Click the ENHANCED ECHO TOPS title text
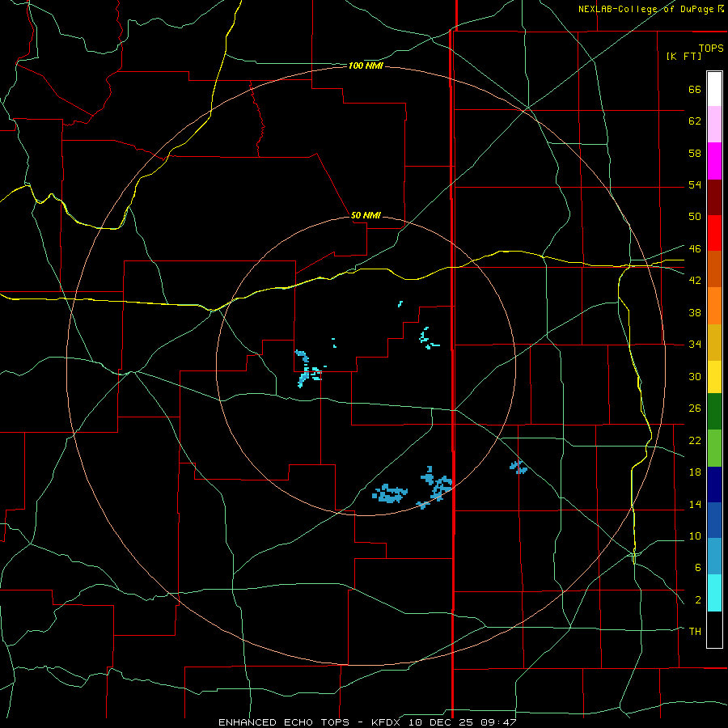728x728 pixels. [284, 722]
